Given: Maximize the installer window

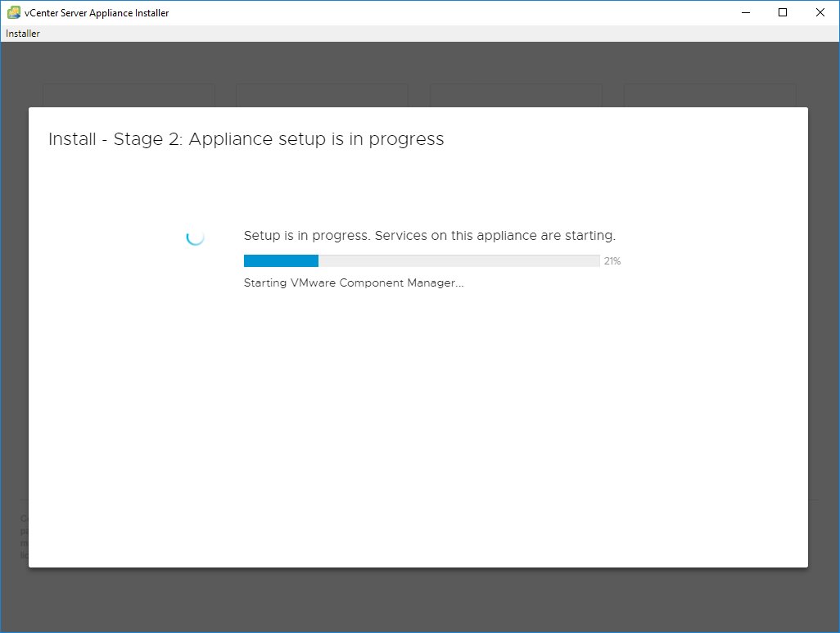Looking at the screenshot, I should click(783, 12).
